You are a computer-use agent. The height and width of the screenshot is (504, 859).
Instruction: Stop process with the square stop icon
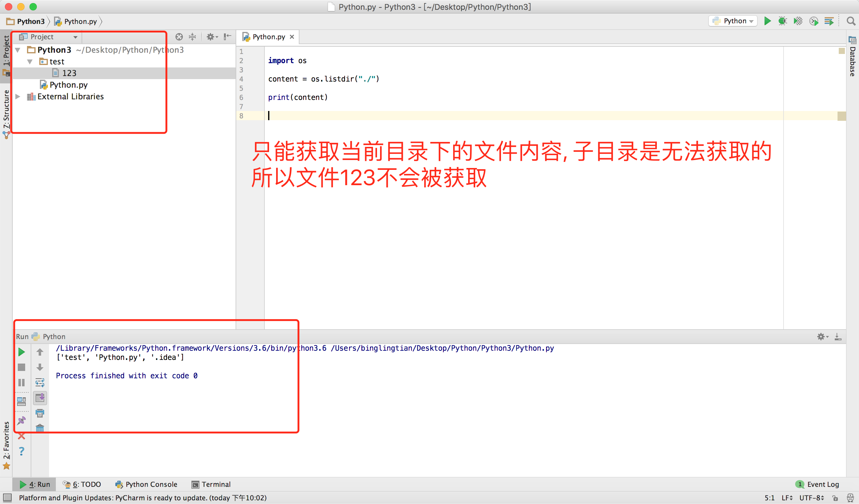(x=21, y=367)
